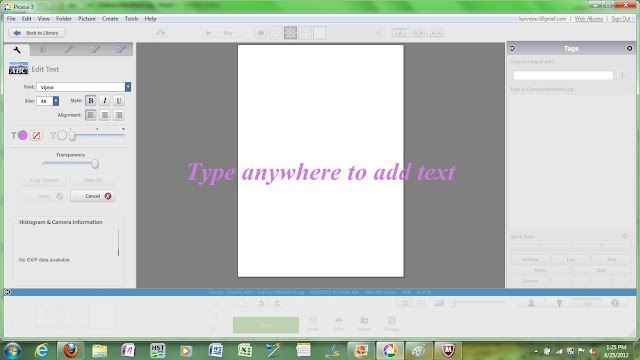Image resolution: width=640 pixels, height=360 pixels.
Task: Select the blue-outlined white filmstrip thumbnail
Action: (320, 33)
